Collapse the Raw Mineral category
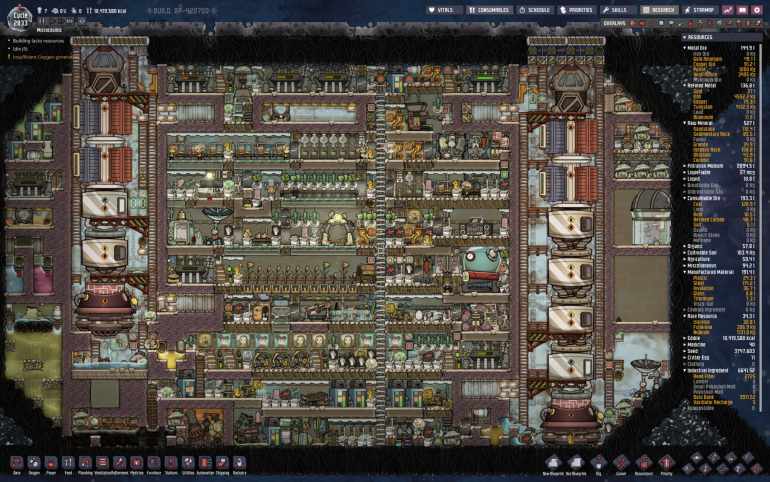 click(720, 123)
